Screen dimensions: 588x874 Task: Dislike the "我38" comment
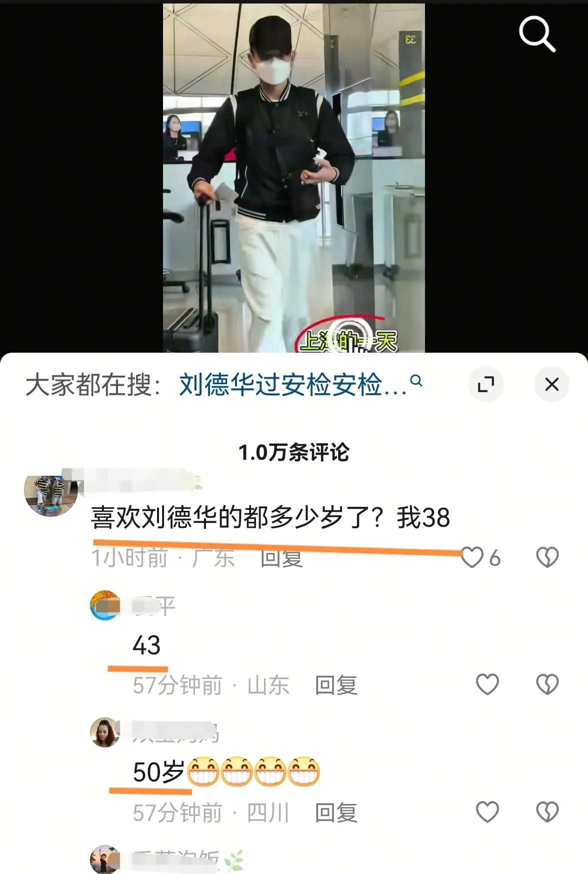[547, 557]
